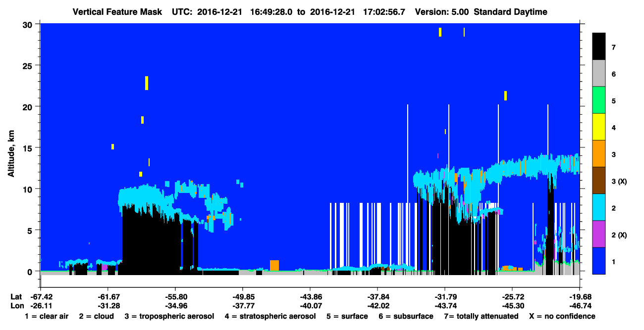Click the 'Lat' row label

16,297
